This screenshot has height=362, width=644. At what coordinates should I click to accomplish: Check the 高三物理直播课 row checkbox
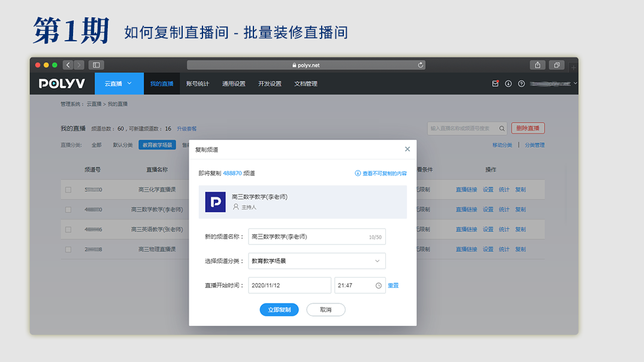pos(68,249)
